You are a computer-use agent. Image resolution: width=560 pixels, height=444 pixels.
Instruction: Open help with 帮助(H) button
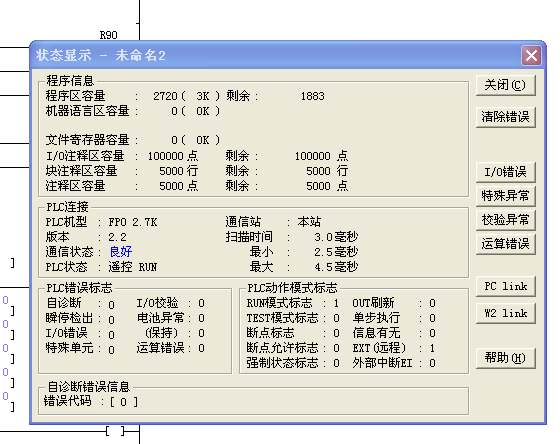coord(505,358)
